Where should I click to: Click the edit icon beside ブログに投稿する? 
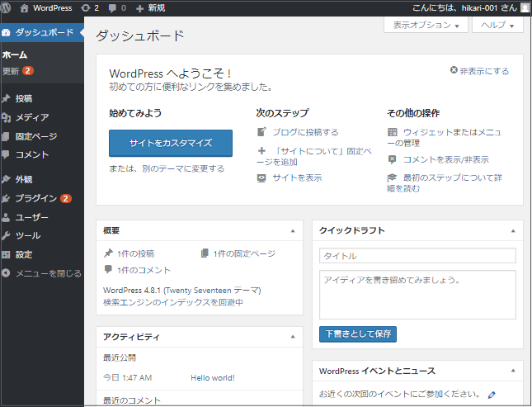coord(261,132)
